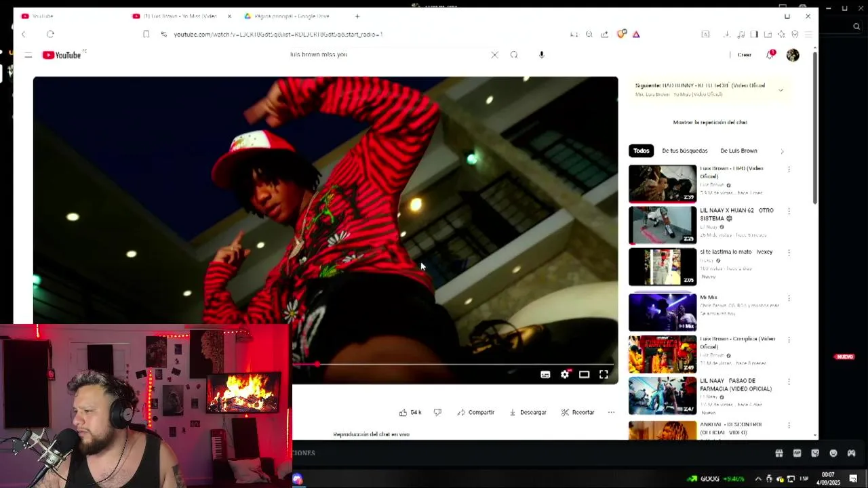
Task: Seek using the red video progress bar
Action: click(x=453, y=364)
